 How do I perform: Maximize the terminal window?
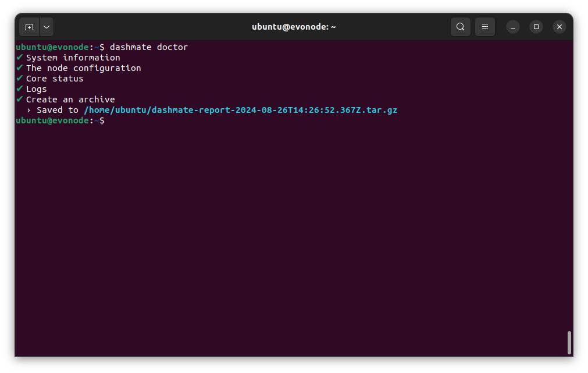[x=536, y=27]
